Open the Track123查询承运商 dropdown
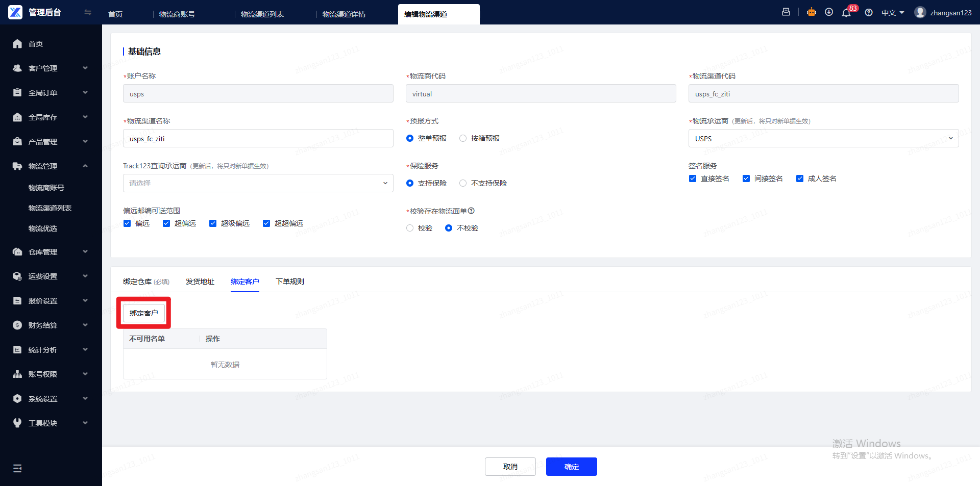 258,183
